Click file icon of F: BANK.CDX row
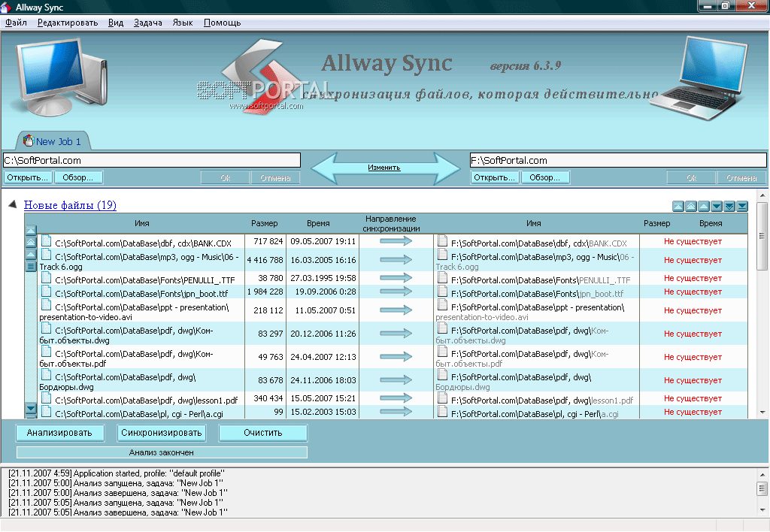770x532 pixels. click(x=442, y=240)
